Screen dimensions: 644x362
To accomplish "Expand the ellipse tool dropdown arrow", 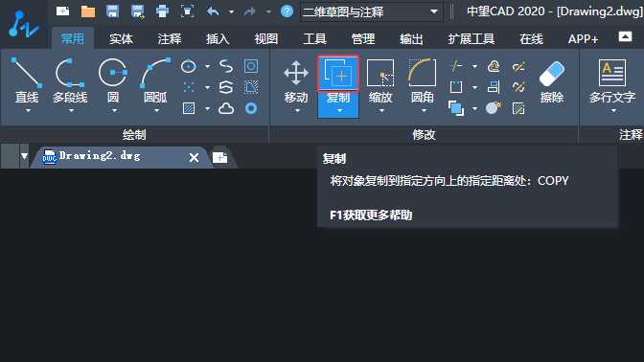I will tap(207, 66).
